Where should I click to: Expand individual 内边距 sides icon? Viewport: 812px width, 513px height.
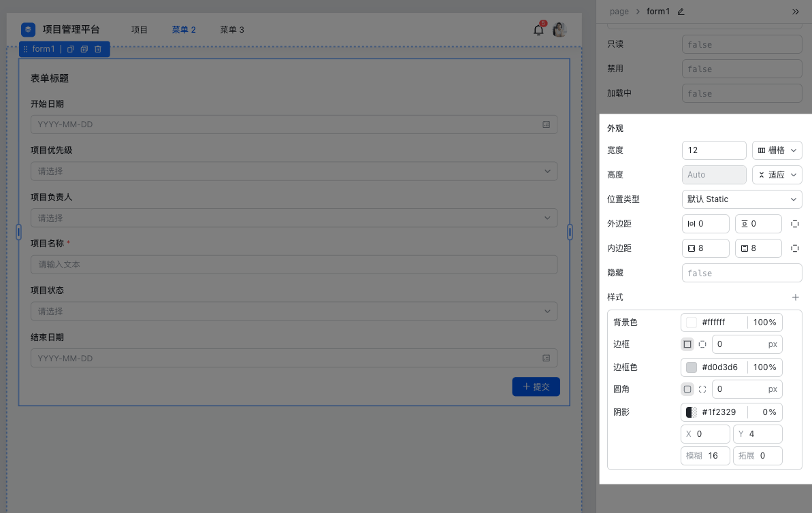click(795, 248)
